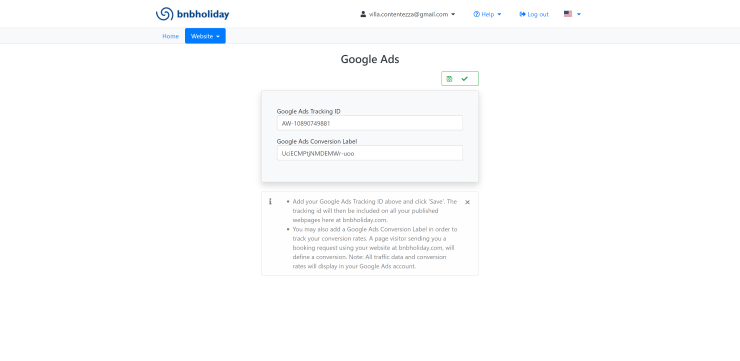
Task: Click the 'You may also add a Google Ads Conversion Label' bullet text
Action: click(x=375, y=248)
